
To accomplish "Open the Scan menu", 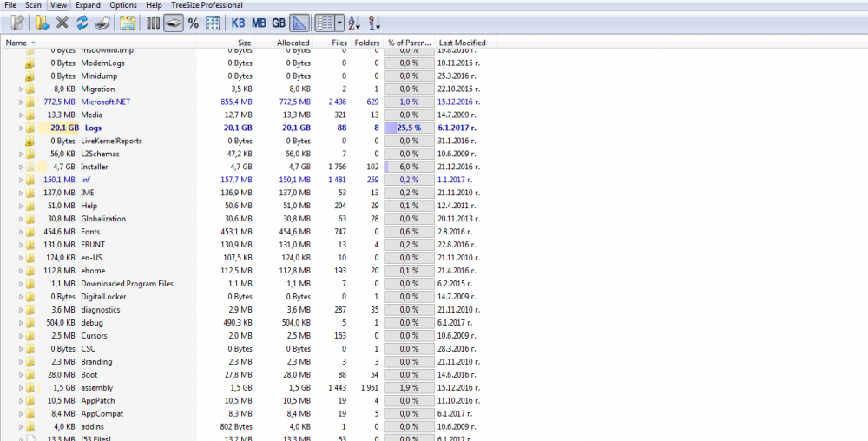I will pos(33,5).
